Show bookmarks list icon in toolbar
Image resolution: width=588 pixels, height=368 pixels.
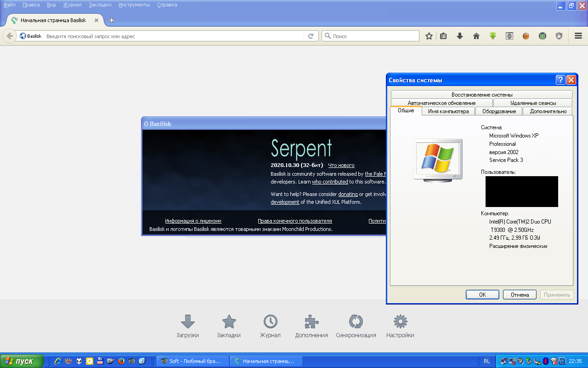443,36
